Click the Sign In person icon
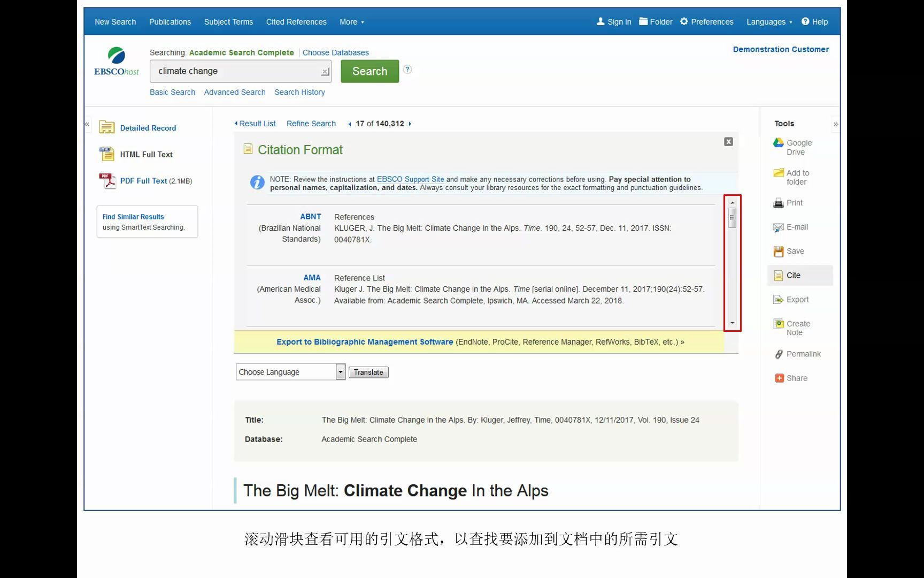Viewport: 924px width, 578px height. click(x=600, y=21)
